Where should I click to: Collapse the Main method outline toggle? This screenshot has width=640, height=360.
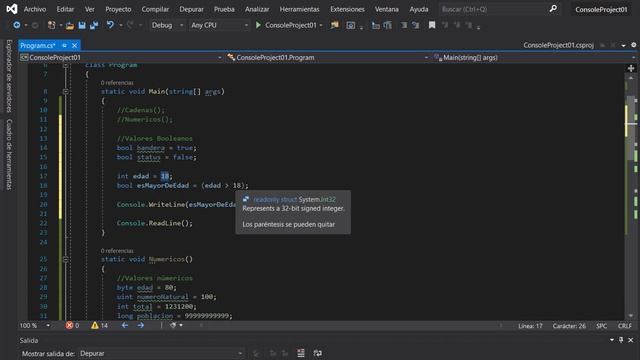(x=66, y=91)
